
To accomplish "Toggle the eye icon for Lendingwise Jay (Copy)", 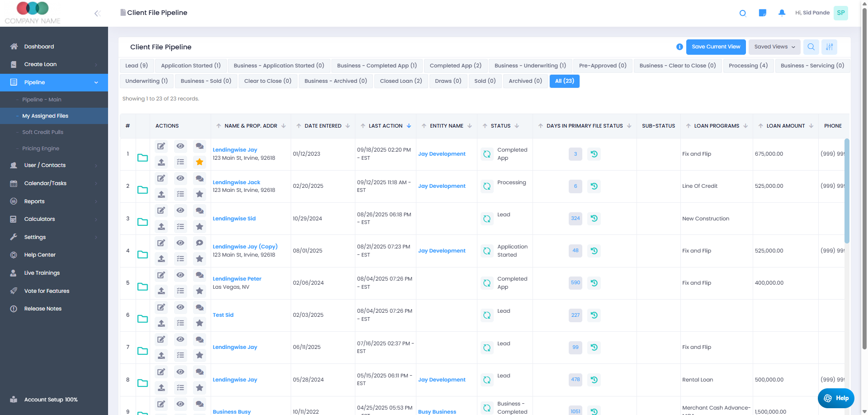I will [180, 243].
